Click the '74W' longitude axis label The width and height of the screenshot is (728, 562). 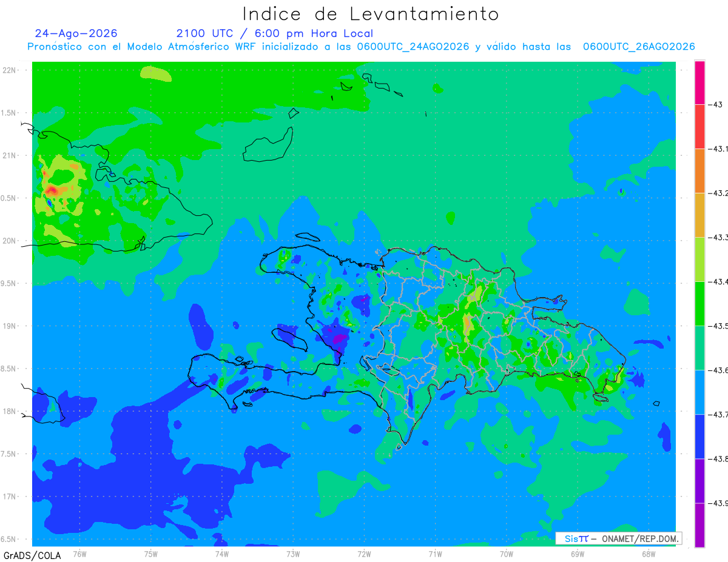(221, 555)
